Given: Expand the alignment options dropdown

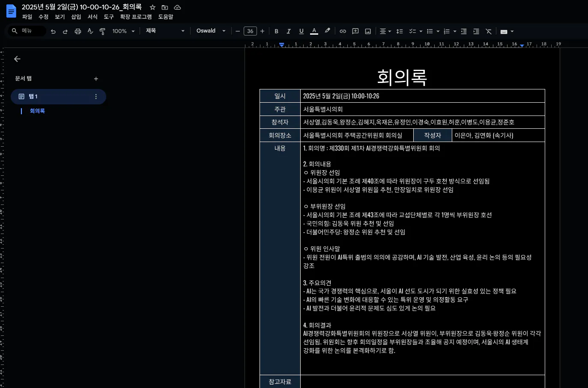Looking at the screenshot, I should coord(389,31).
